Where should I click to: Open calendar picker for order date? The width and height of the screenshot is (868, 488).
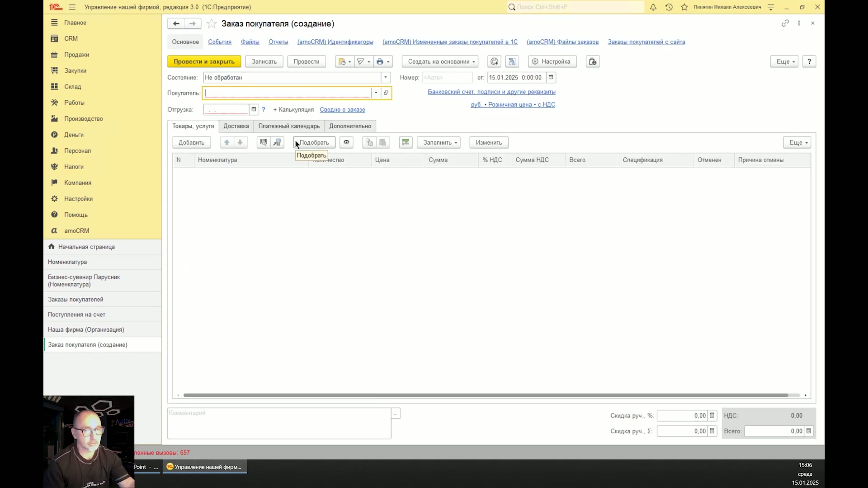(551, 77)
